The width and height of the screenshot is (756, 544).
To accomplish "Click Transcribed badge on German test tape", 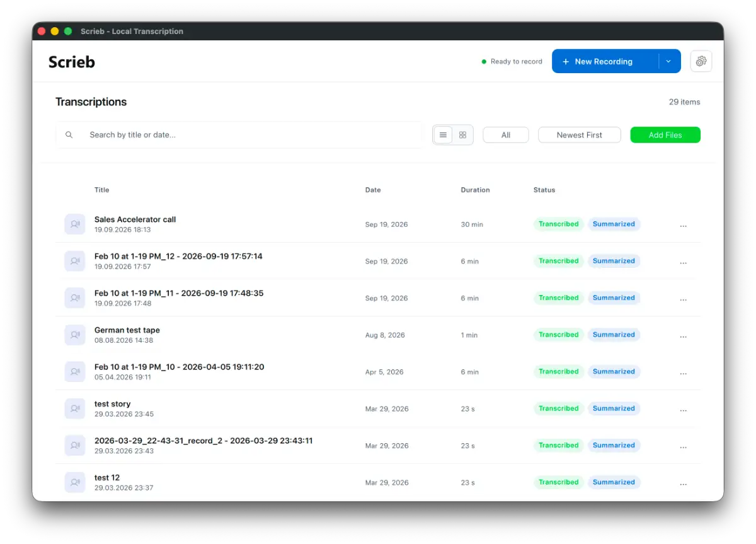I will (558, 335).
